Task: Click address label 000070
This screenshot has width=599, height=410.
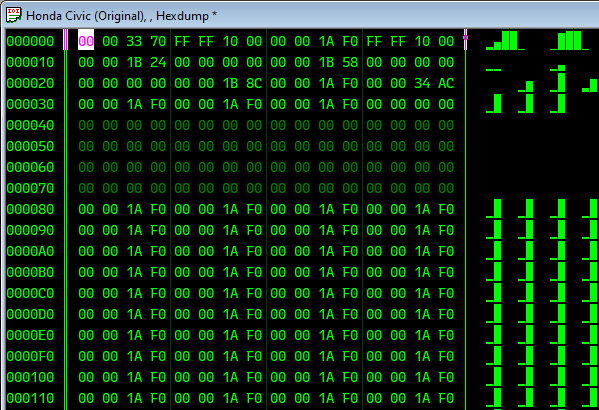Action: [x=30, y=188]
